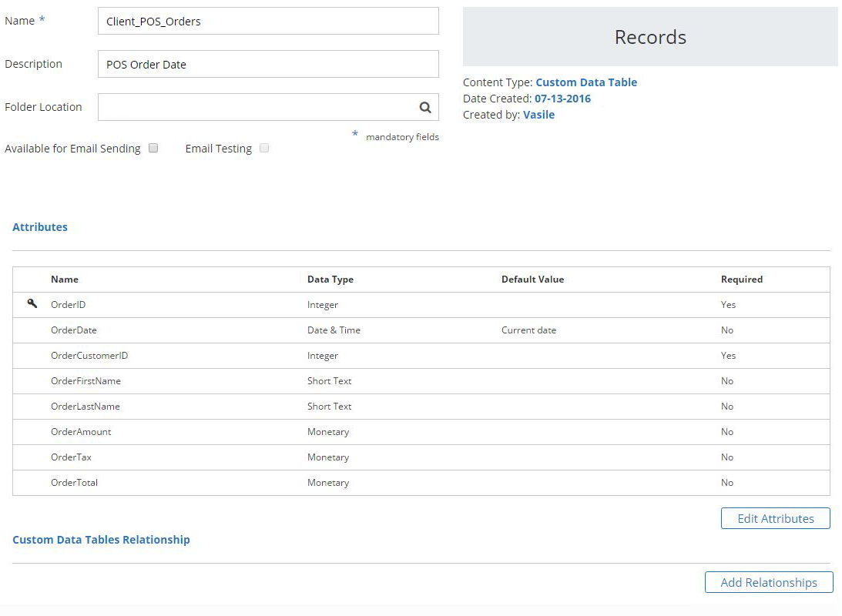Toggle Available for Email Sending checkbox
The width and height of the screenshot is (842, 616).
click(153, 148)
